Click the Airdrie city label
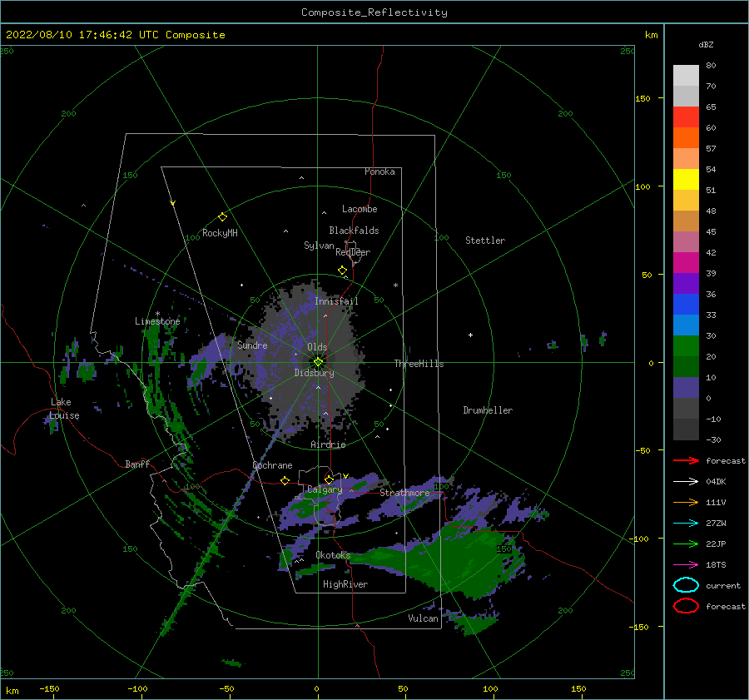 click(x=328, y=444)
